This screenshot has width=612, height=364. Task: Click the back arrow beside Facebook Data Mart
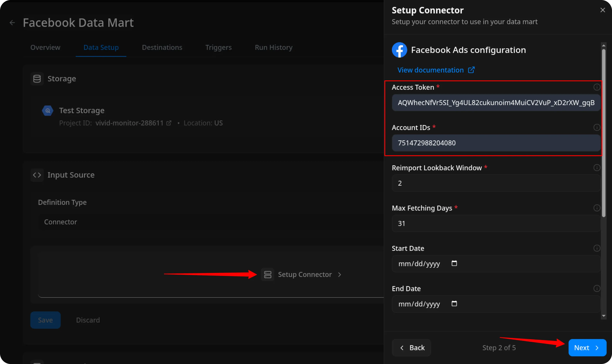pyautogui.click(x=12, y=23)
